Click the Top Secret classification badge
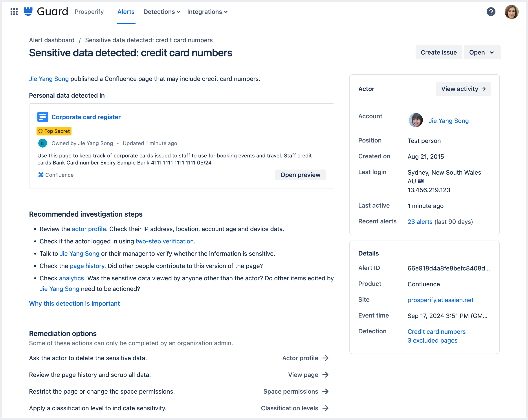This screenshot has width=528, height=420. point(54,131)
